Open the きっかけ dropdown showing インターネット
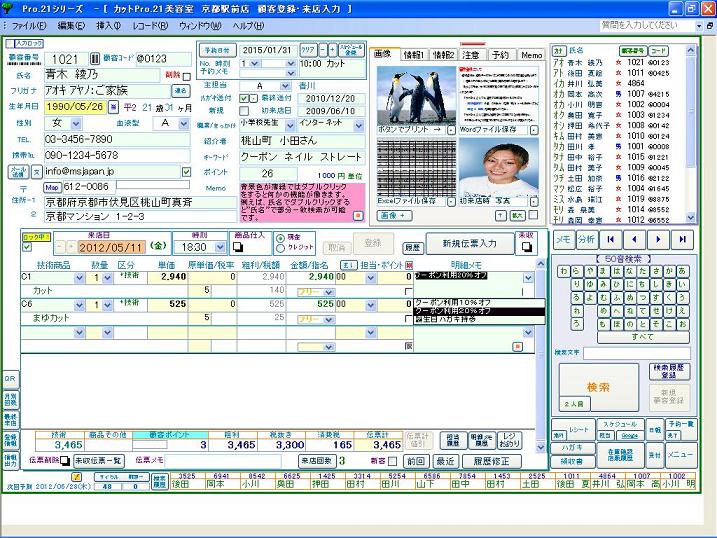This screenshot has height=538, width=717. point(358,125)
